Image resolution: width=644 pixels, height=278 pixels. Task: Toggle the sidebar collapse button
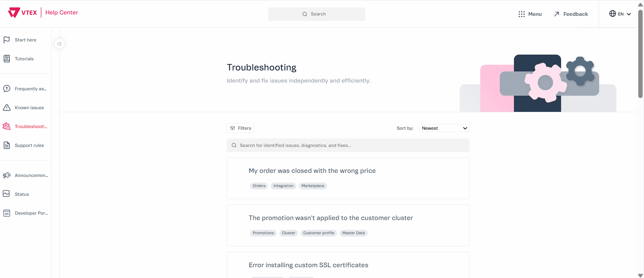[59, 44]
